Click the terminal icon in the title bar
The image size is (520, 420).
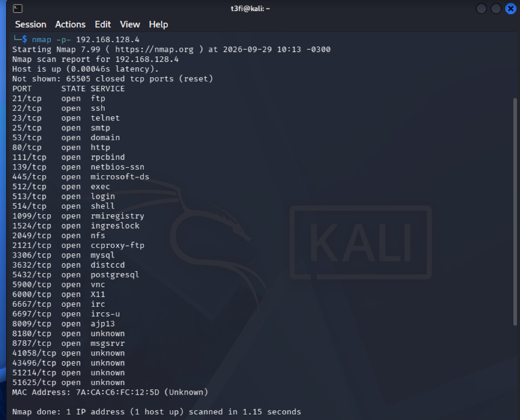18,9
